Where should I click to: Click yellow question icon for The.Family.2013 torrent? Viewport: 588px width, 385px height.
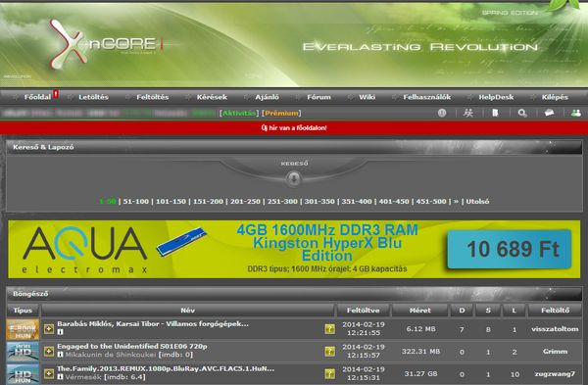point(330,373)
